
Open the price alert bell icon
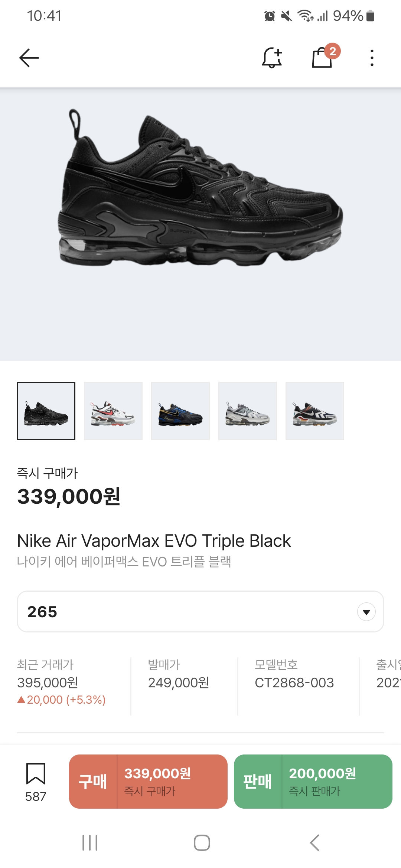click(272, 58)
